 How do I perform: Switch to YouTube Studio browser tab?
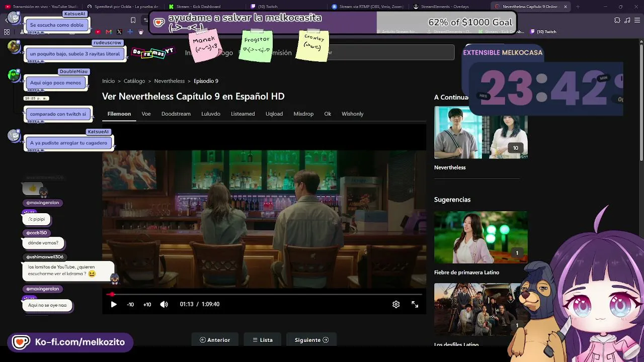click(41, 7)
